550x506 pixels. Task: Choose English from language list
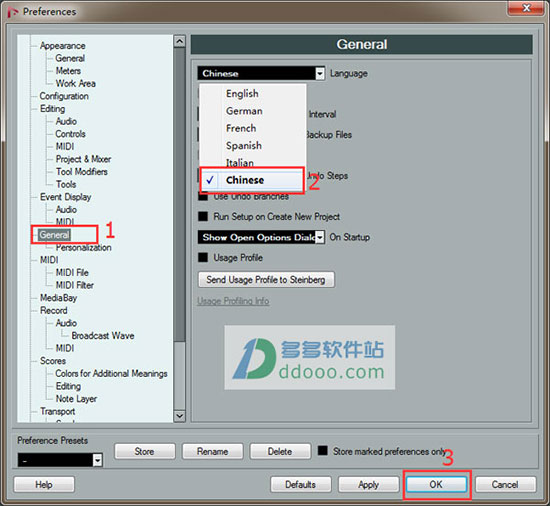click(x=242, y=94)
